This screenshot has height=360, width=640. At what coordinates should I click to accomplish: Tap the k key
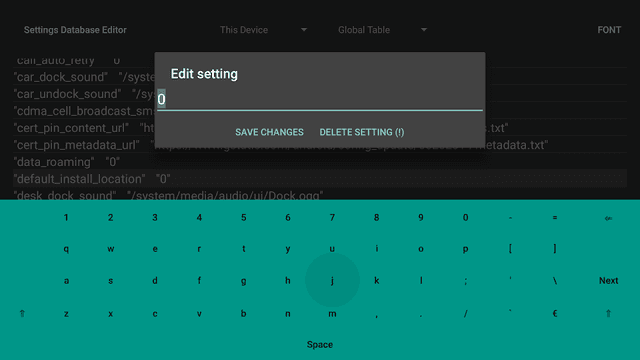[376, 280]
